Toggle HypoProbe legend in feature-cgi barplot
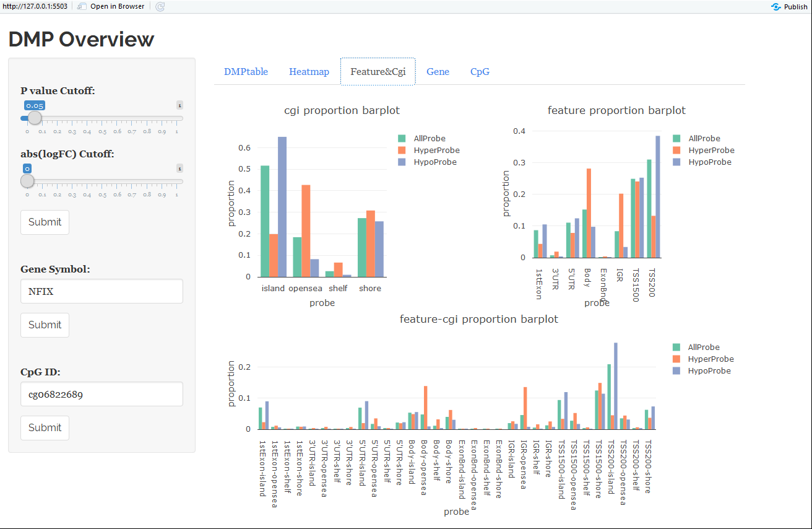 click(x=702, y=370)
